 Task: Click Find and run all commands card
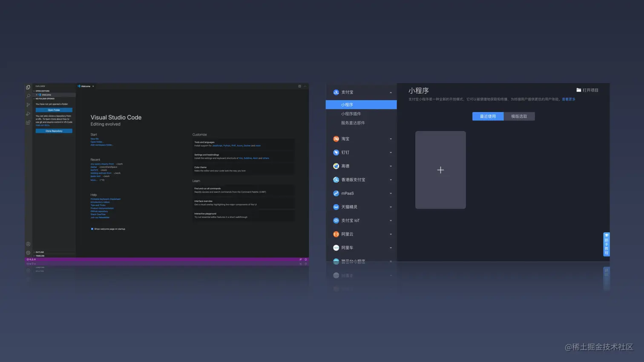pos(243,190)
